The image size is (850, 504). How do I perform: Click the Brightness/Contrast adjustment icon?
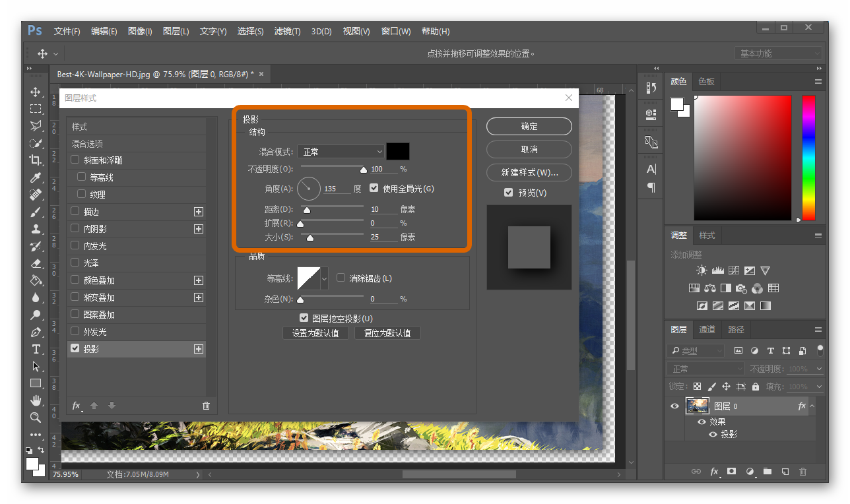coord(702,270)
